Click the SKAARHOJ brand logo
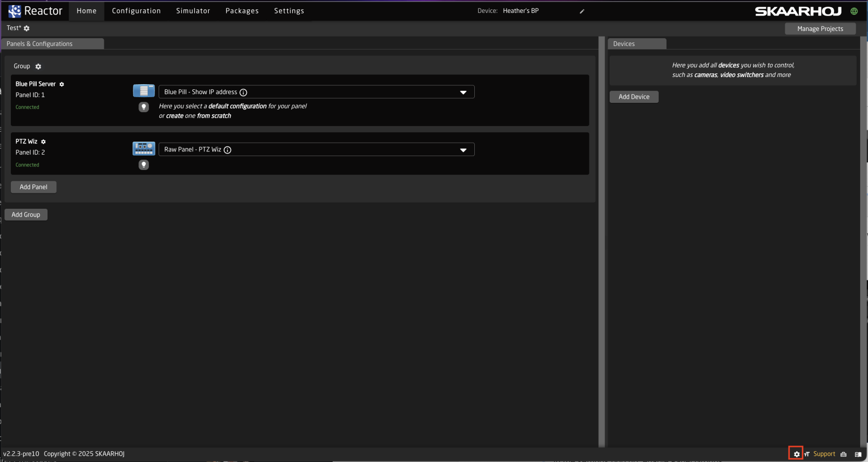This screenshot has width=868, height=462. [798, 11]
